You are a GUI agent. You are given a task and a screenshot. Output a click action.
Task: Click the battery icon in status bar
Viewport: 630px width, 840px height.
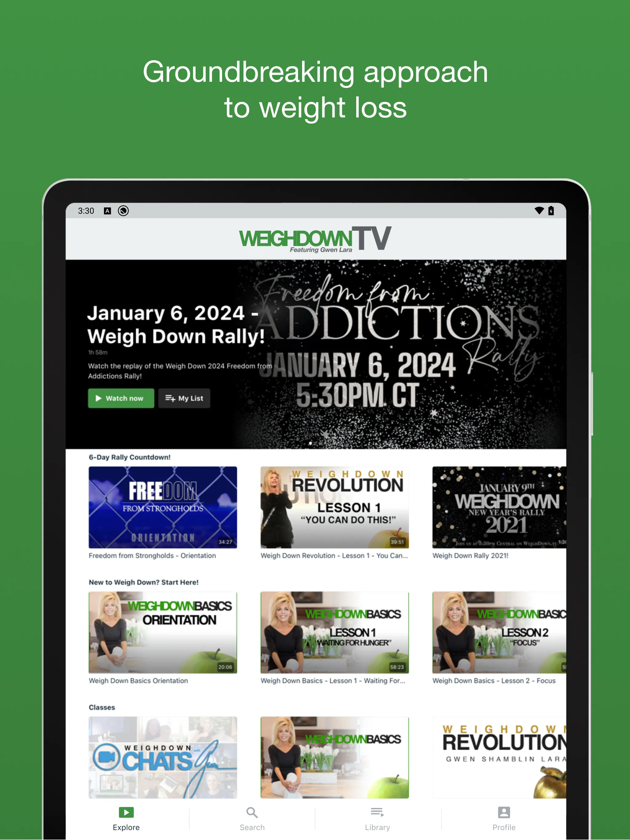coord(555,210)
